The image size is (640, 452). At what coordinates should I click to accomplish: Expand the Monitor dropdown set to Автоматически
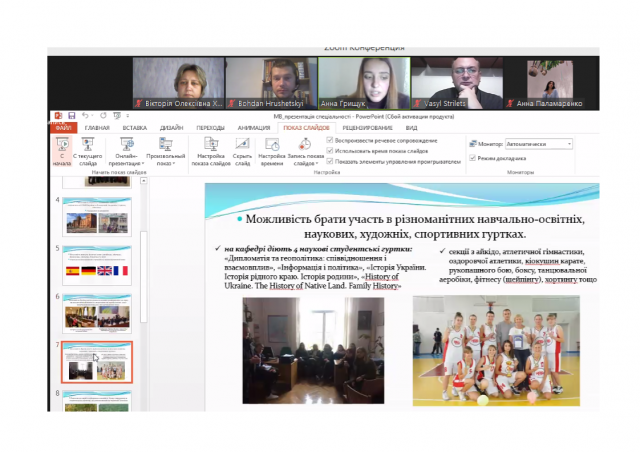[x=569, y=143]
